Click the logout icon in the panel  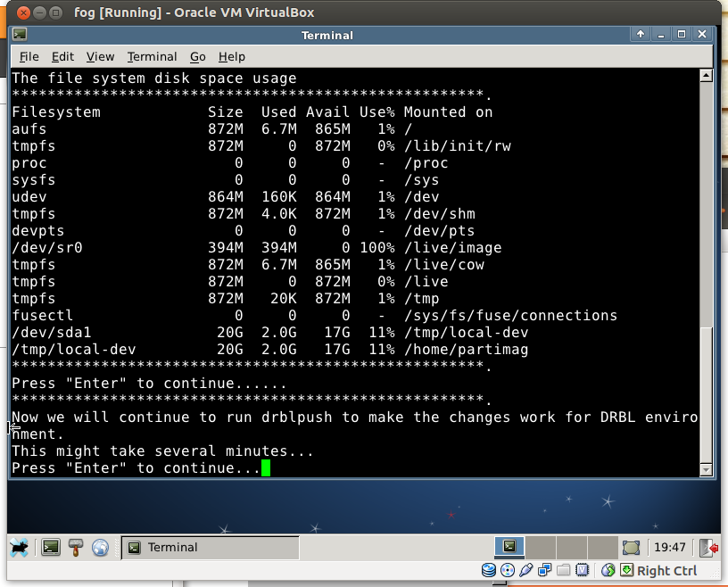[709, 547]
